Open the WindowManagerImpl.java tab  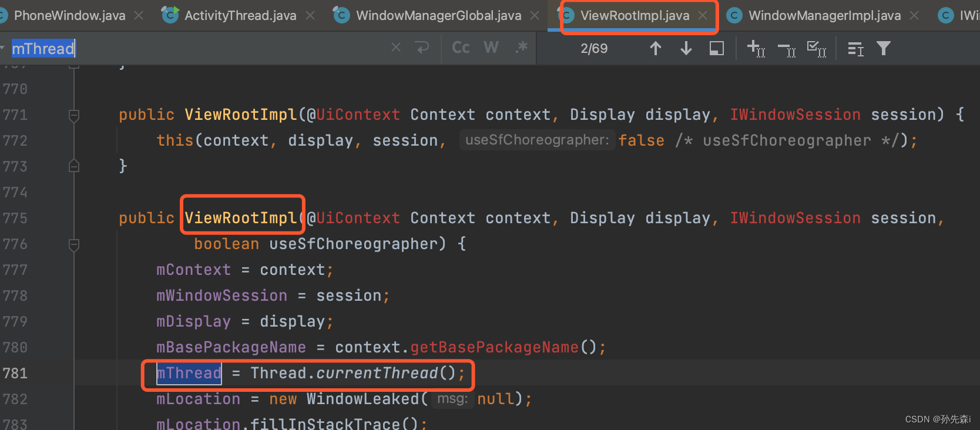[824, 15]
